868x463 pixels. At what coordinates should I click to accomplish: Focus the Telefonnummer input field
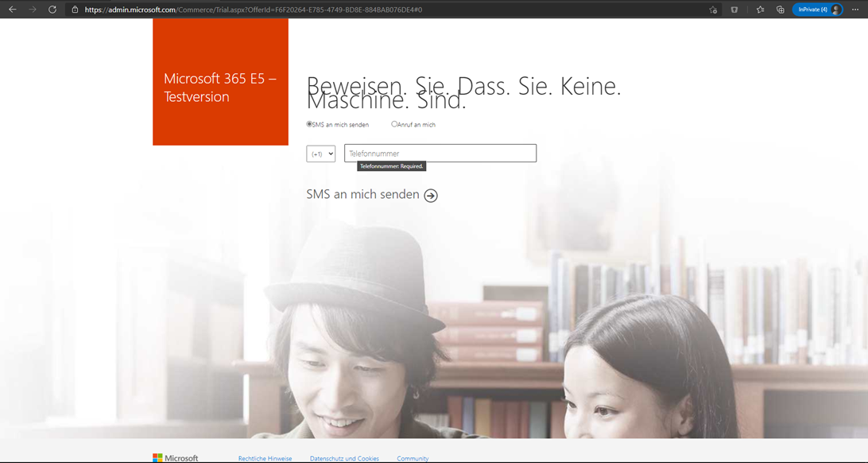(x=440, y=154)
